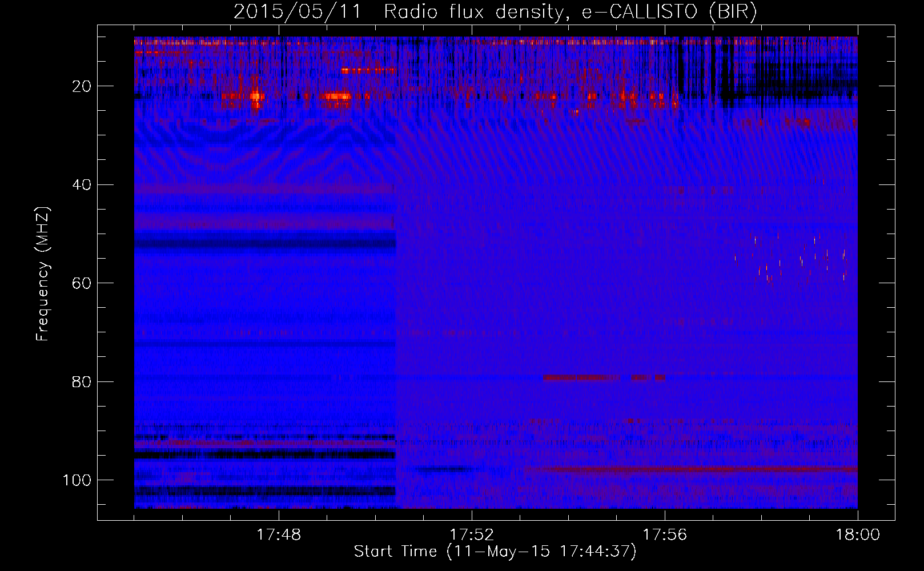The image size is (924, 571).
Task: Click the 17:56 time tick label
Action: [665, 535]
